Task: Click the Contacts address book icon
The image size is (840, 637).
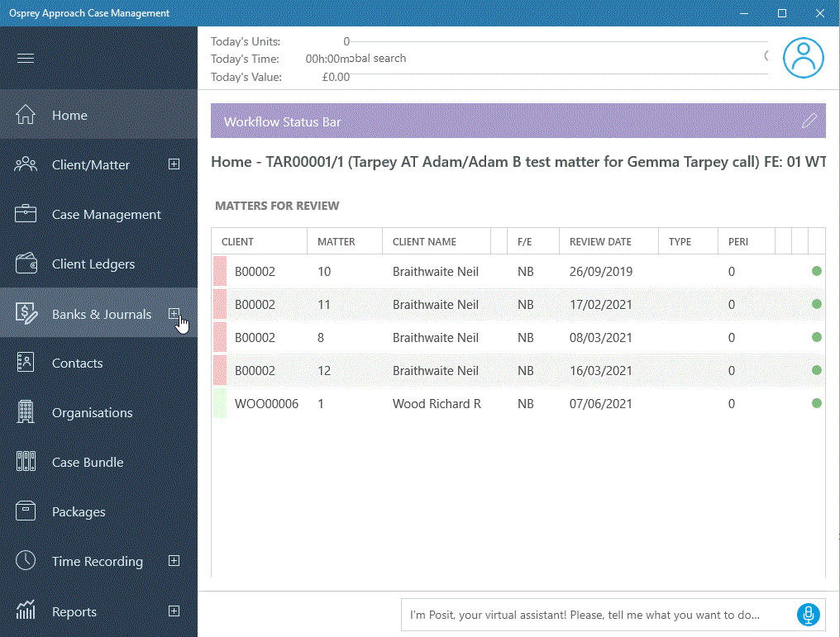Action: 25,363
